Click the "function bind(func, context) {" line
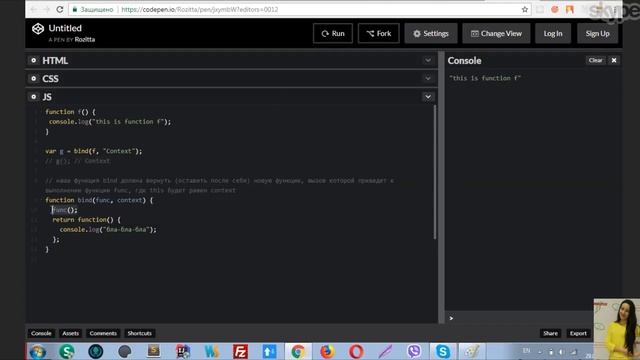640x360 pixels. (x=99, y=200)
